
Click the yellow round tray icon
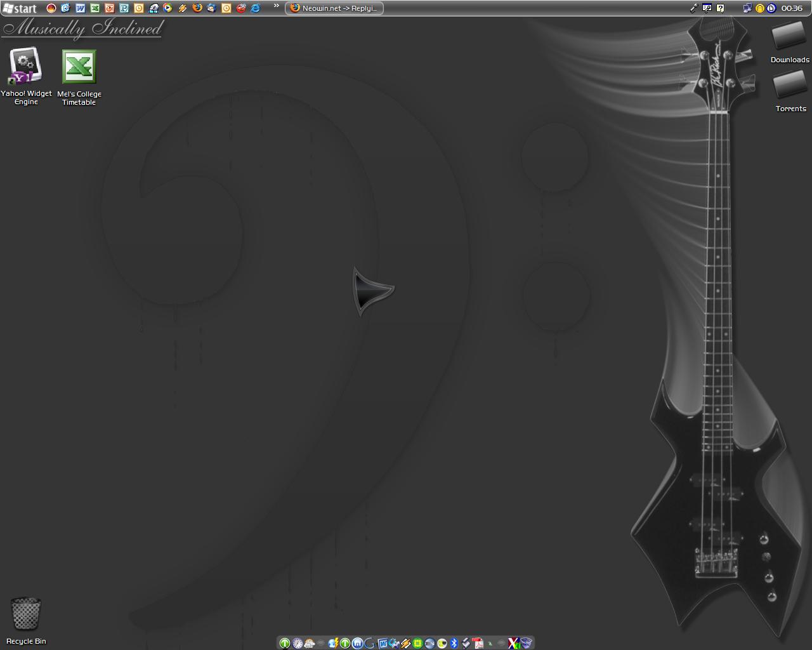(759, 8)
